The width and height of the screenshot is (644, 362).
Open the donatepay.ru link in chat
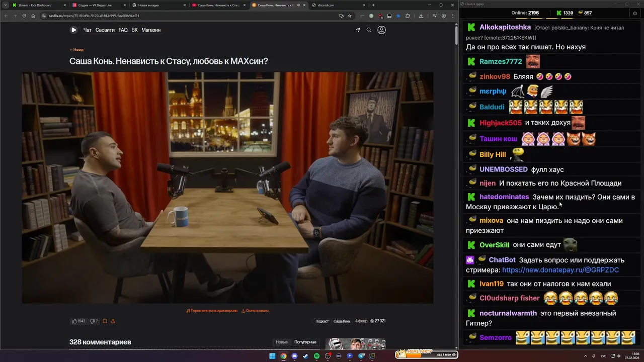pos(560,270)
